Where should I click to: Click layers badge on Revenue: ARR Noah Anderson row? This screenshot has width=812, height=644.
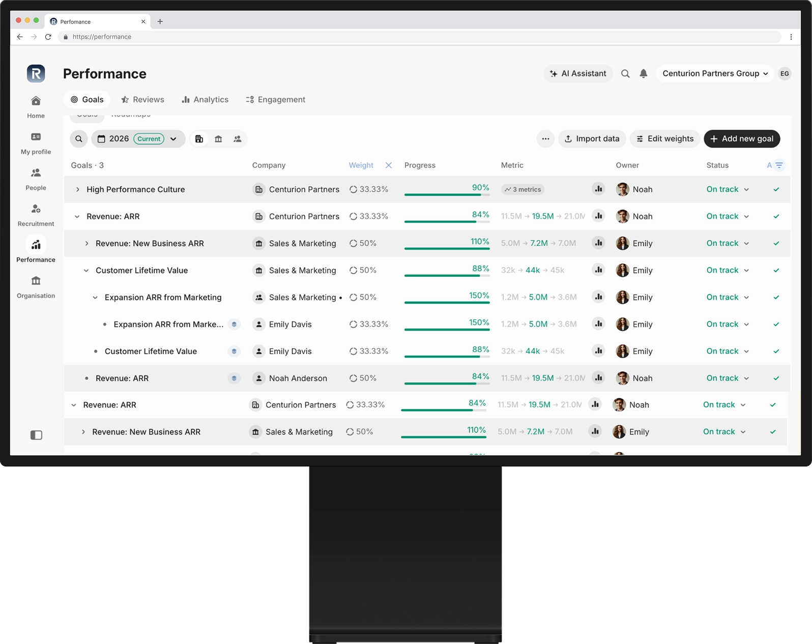point(234,378)
